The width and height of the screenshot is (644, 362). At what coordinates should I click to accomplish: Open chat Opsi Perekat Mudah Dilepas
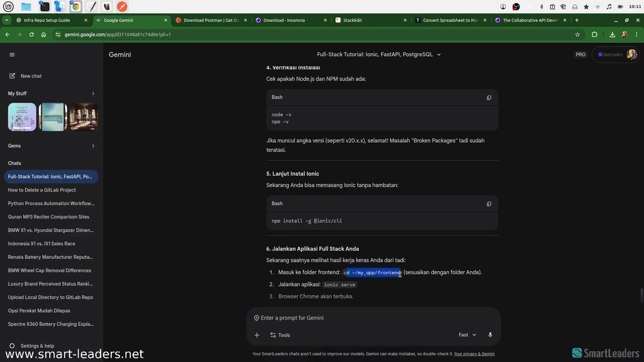click(x=50, y=311)
